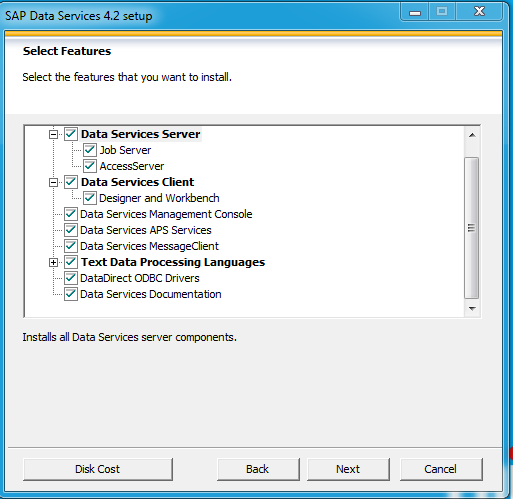Uncheck the Data Services Client checkbox

(x=71, y=182)
